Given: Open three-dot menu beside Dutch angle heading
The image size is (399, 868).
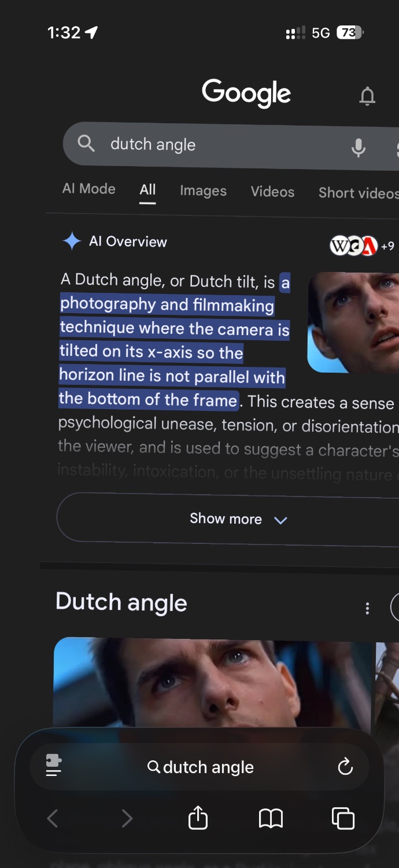Looking at the screenshot, I should (367, 608).
